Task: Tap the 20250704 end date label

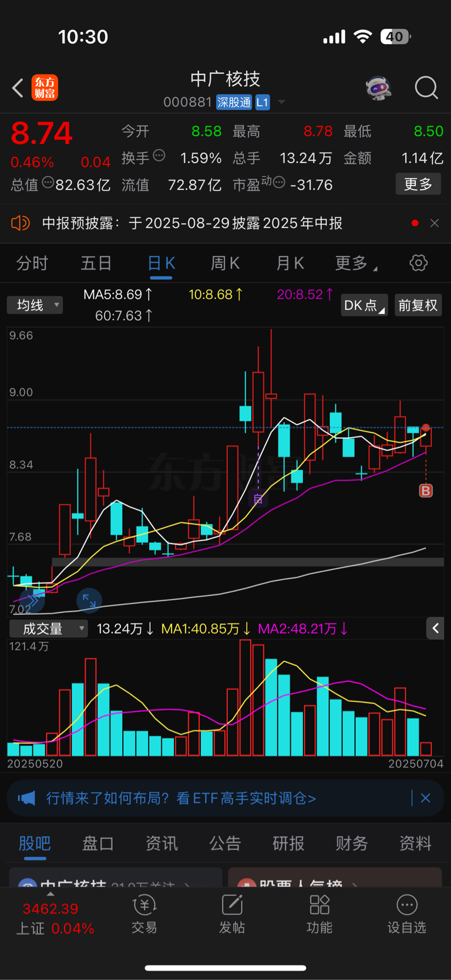Action: point(416,764)
